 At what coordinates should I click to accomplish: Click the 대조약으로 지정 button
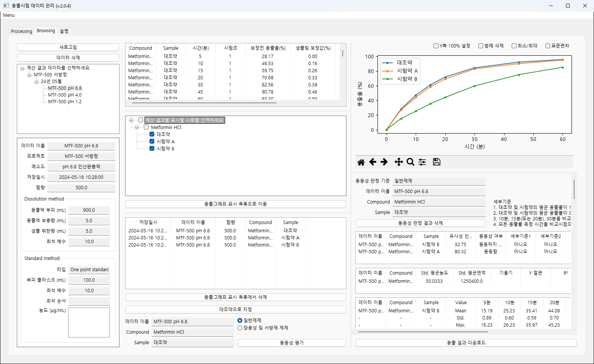236,309
